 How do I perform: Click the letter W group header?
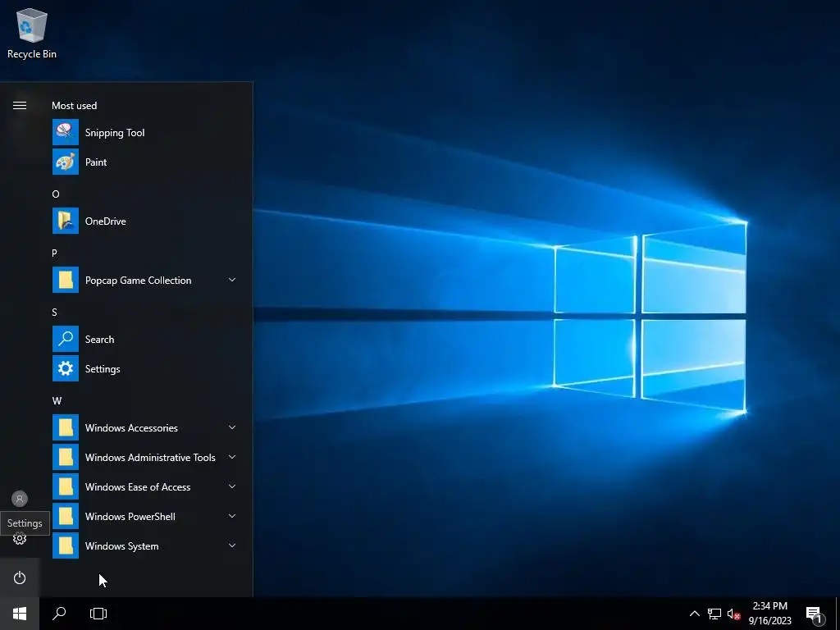click(x=57, y=400)
